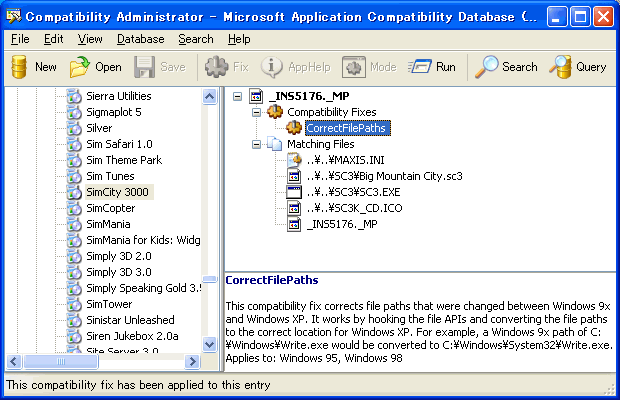This screenshot has height=400, width=620.
Task: Click the _INS5176._MP root executable icon
Action: tap(256, 96)
